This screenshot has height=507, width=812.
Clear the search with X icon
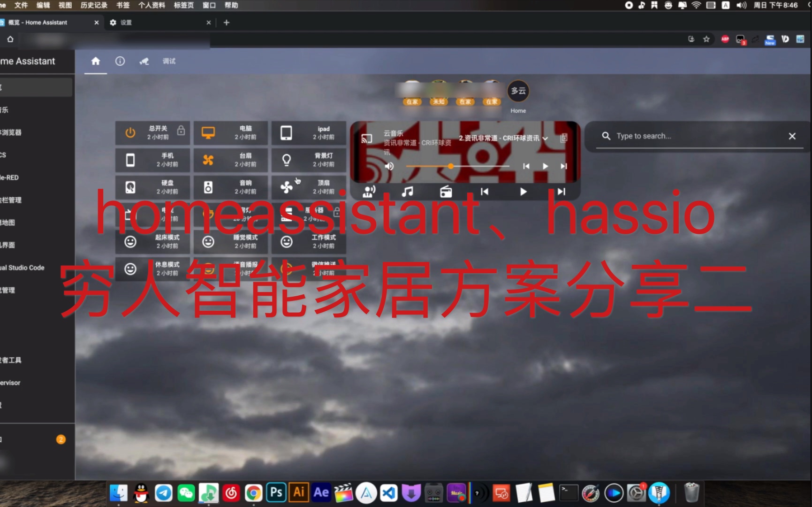point(792,136)
